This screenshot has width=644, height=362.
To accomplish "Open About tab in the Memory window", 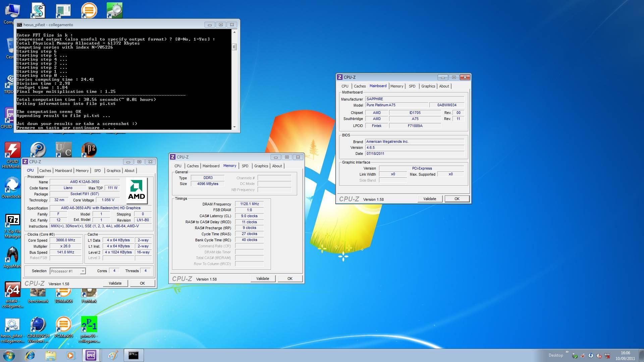I will [x=277, y=166].
